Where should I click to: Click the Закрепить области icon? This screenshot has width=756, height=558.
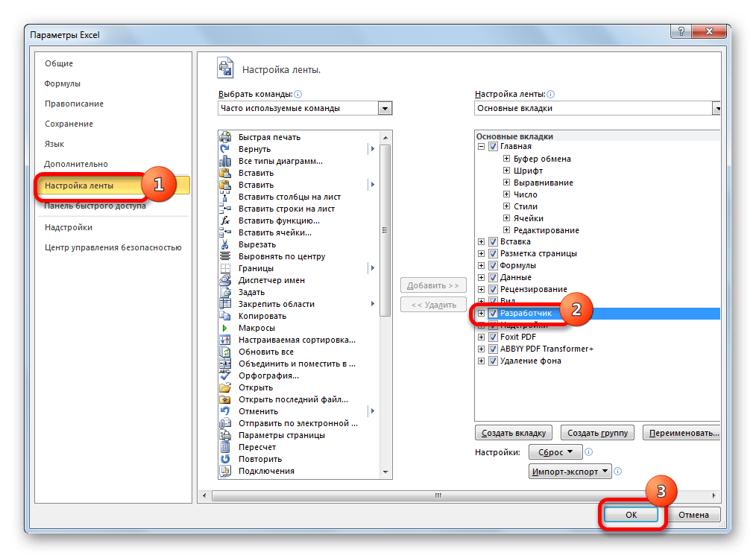pos(225,304)
